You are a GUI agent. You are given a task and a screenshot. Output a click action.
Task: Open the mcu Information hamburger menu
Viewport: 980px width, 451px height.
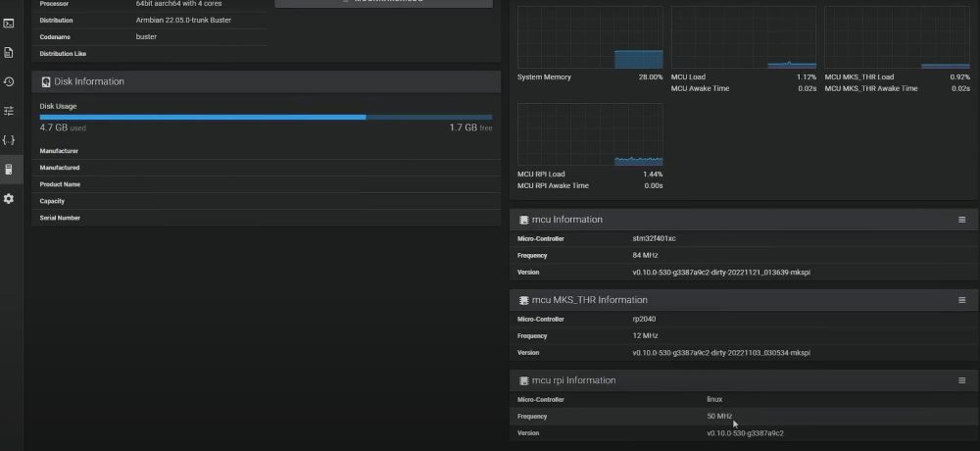(x=962, y=221)
